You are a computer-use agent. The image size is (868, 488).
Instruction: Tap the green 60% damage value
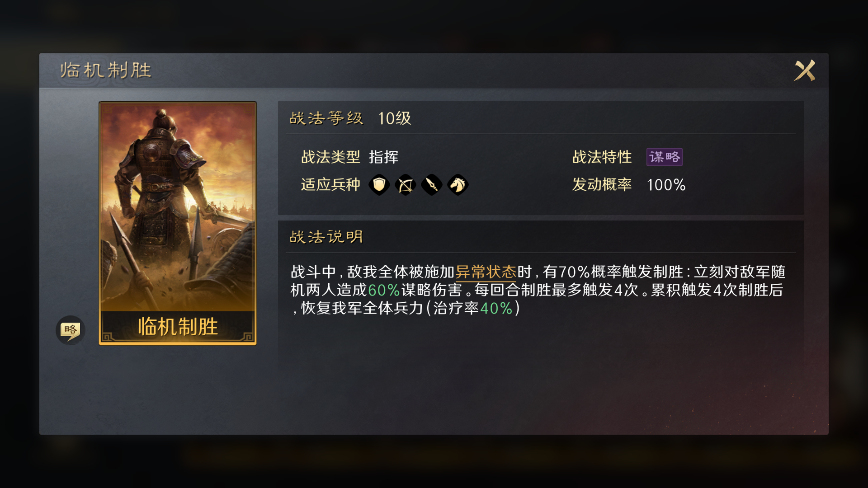[x=384, y=290]
